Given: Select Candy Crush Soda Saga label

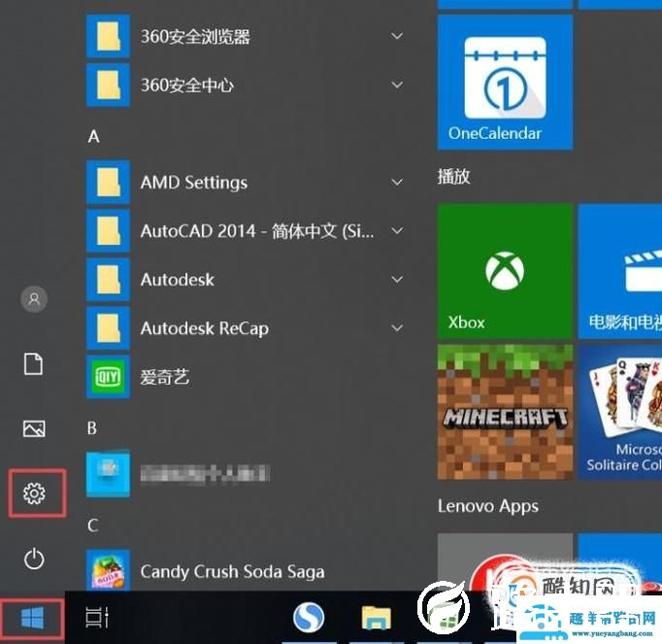Looking at the screenshot, I should tap(232, 572).
